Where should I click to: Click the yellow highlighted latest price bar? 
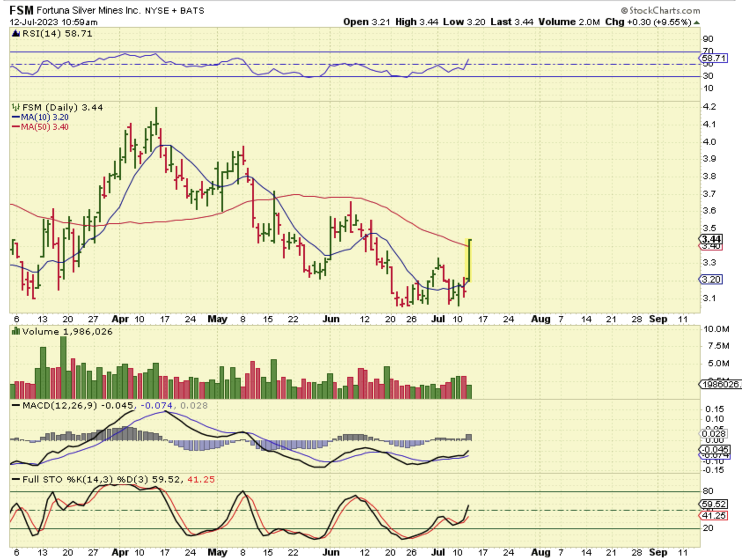pyautogui.click(x=468, y=261)
